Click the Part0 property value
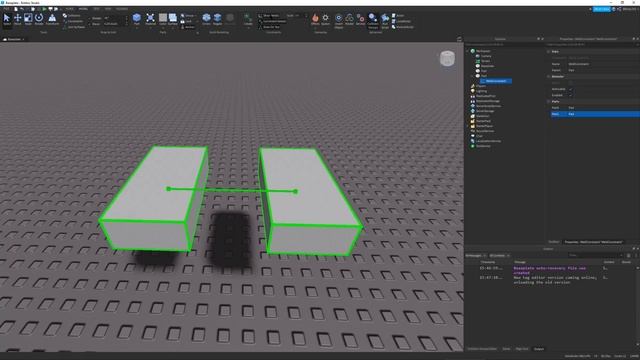This screenshot has width=640, height=360. 603,108
